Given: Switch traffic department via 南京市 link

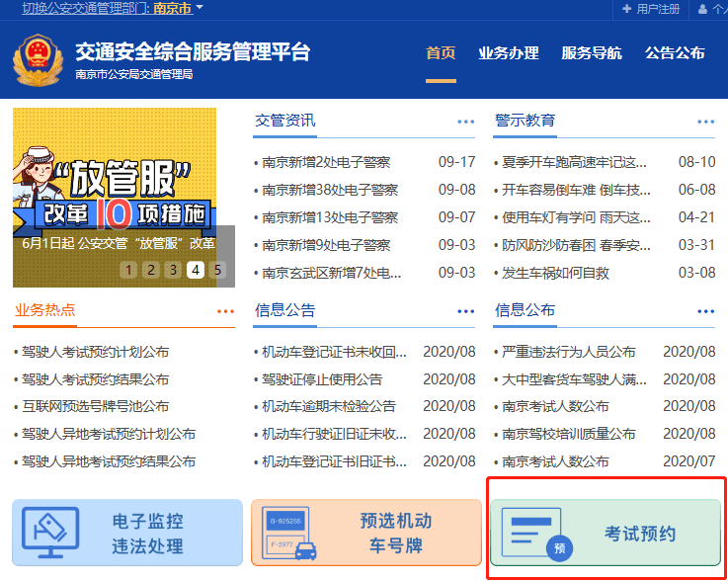Looking at the screenshot, I should coord(173,8).
